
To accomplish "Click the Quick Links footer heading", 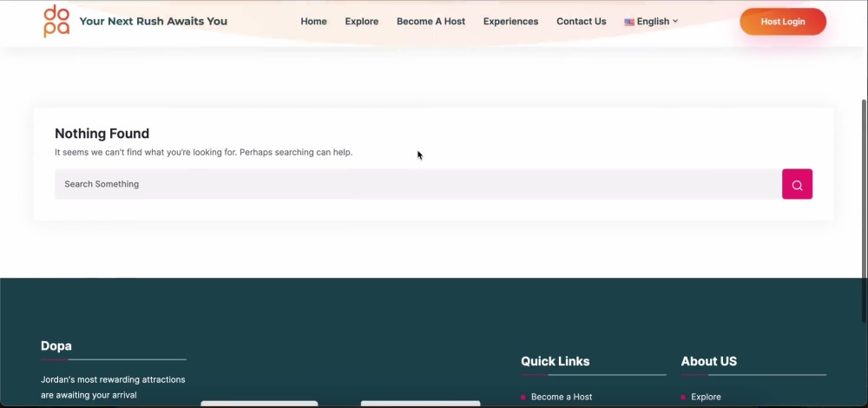I will pyautogui.click(x=556, y=361).
